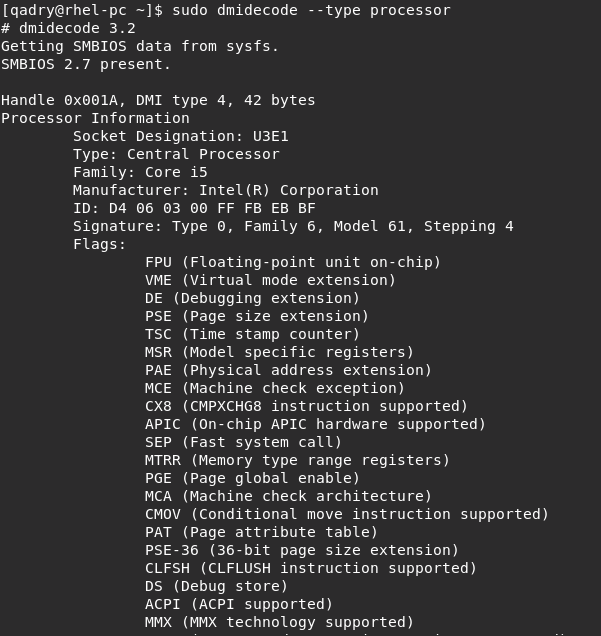
Task: Select the SMBIOS 2.7 present line
Action: pos(86,64)
